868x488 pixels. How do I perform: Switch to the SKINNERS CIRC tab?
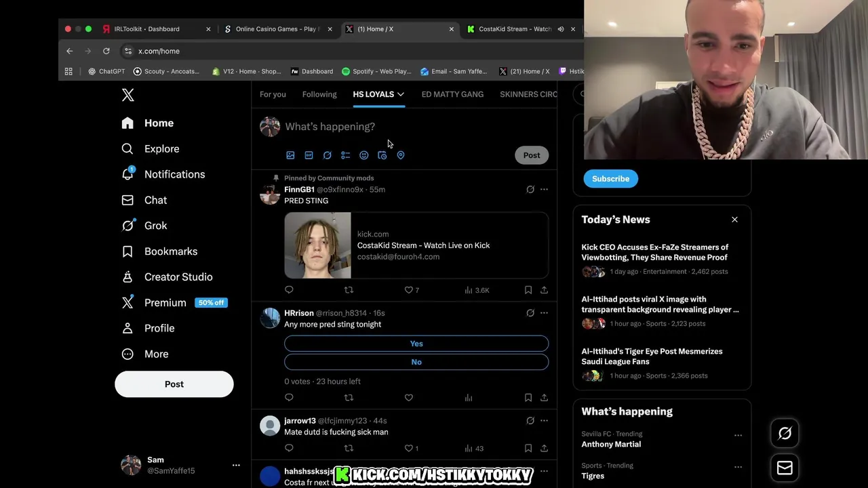(528, 94)
